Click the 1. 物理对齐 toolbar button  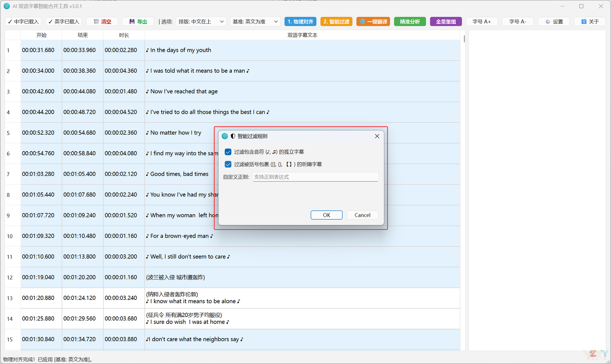pos(300,22)
